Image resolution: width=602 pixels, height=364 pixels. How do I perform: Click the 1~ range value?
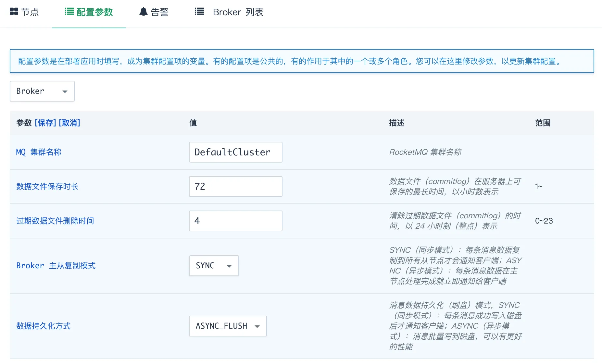pyautogui.click(x=539, y=187)
